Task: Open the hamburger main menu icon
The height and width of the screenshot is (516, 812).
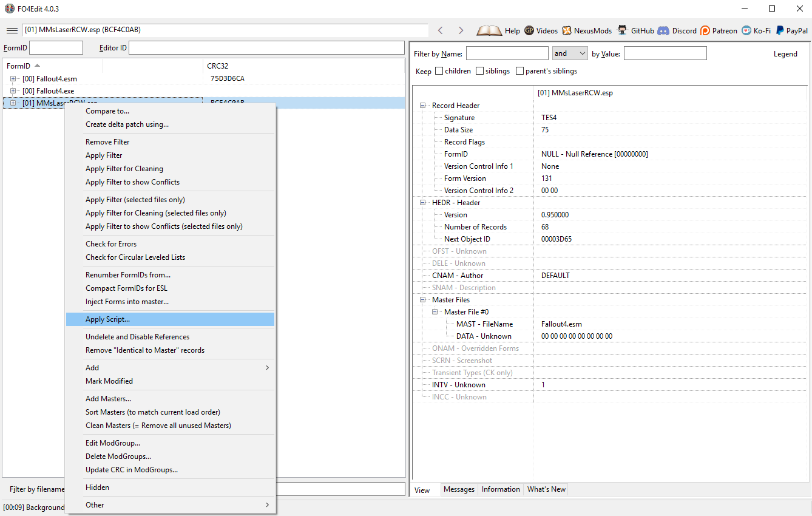Action: (12, 30)
